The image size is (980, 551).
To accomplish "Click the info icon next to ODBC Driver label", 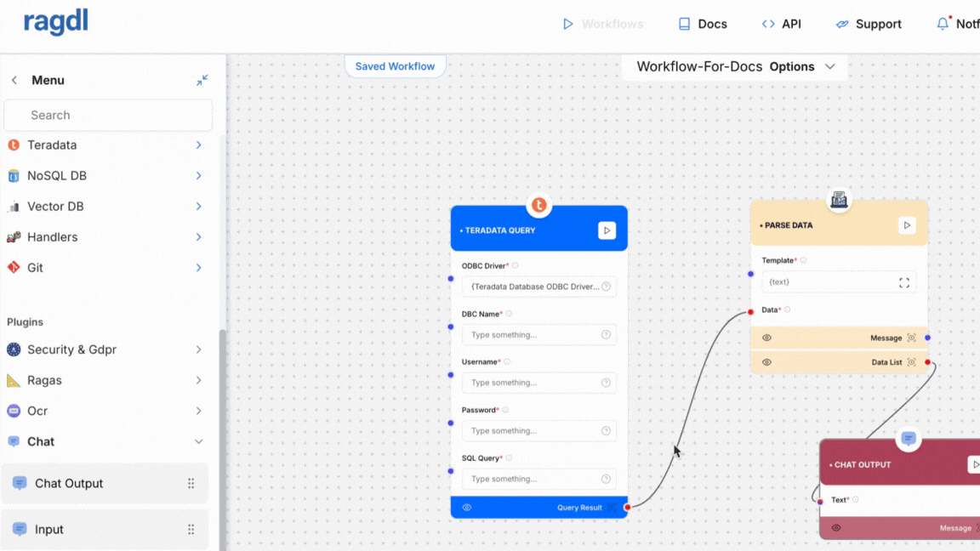I will coord(515,265).
